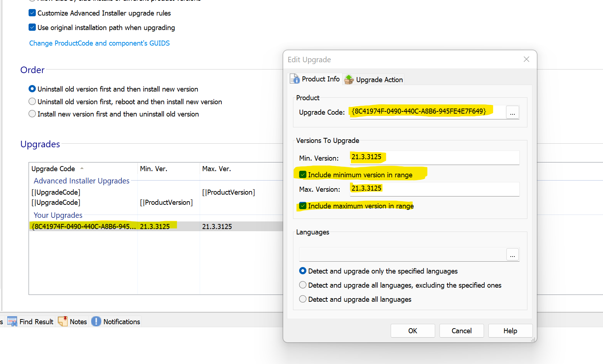This screenshot has width=603, height=364.
Task: Select Detect and upgrade all languages
Action: pos(303,299)
